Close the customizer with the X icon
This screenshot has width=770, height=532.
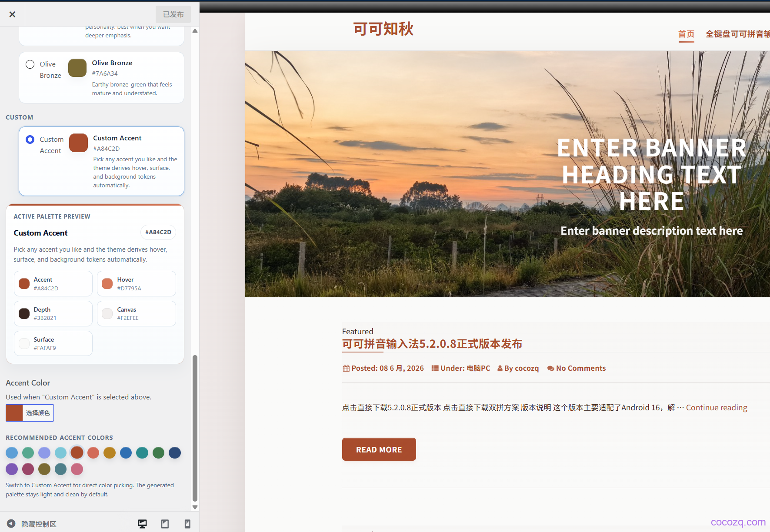click(12, 14)
